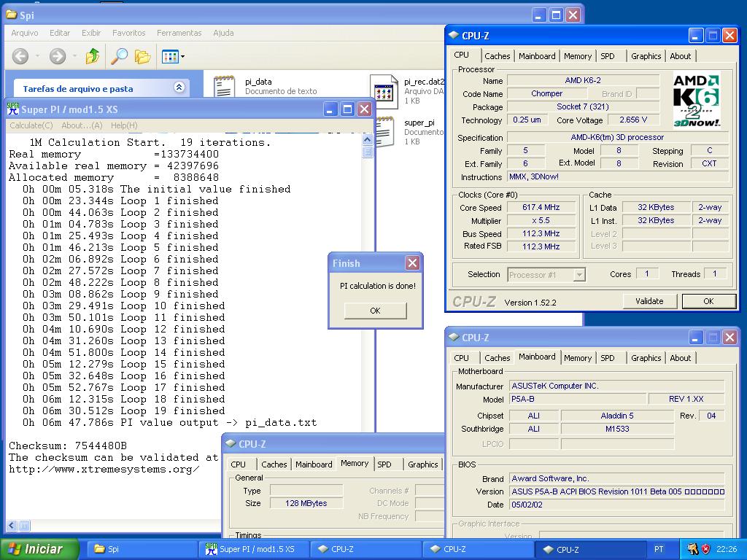The image size is (747, 560).
Task: Open About...(A) menu in Super PI
Action: 82,125
